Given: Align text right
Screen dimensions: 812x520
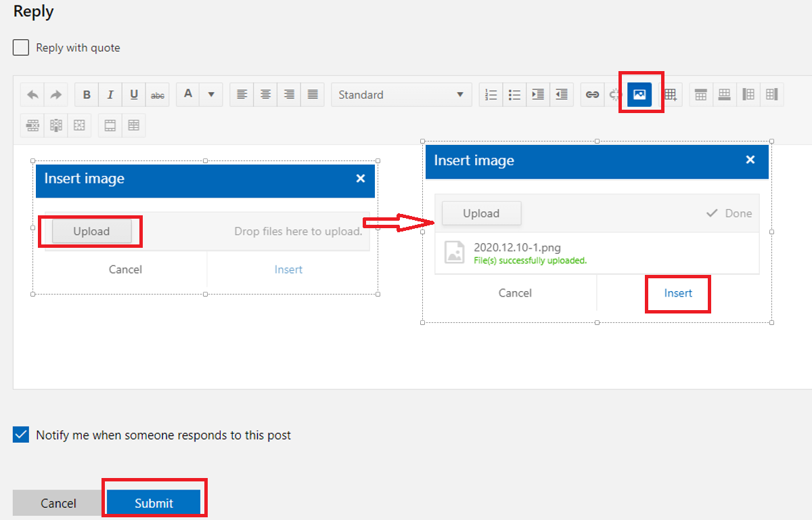Looking at the screenshot, I should [x=289, y=95].
